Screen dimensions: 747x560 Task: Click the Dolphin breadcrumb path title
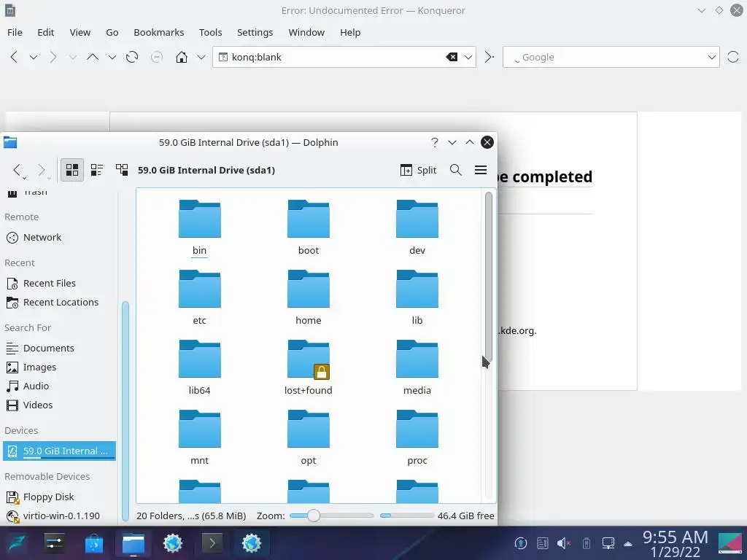(x=206, y=170)
